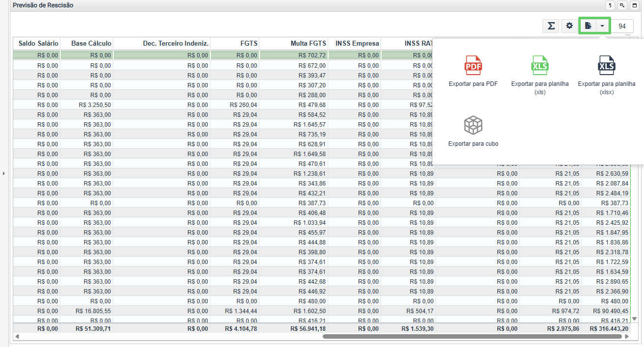Select the cell R$ 1.645,57
644x347 pixels.
pyautogui.click(x=294, y=124)
